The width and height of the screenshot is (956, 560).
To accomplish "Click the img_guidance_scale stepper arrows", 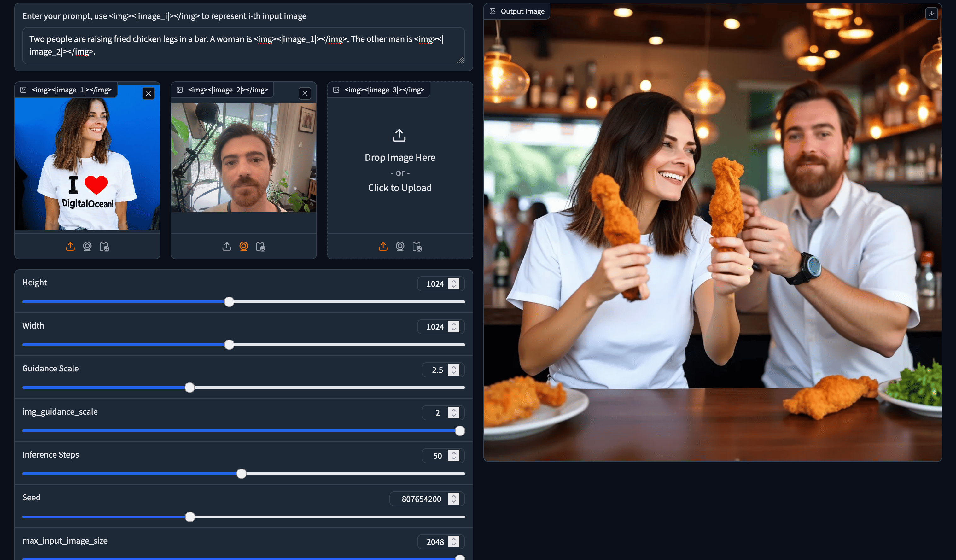I will click(454, 413).
